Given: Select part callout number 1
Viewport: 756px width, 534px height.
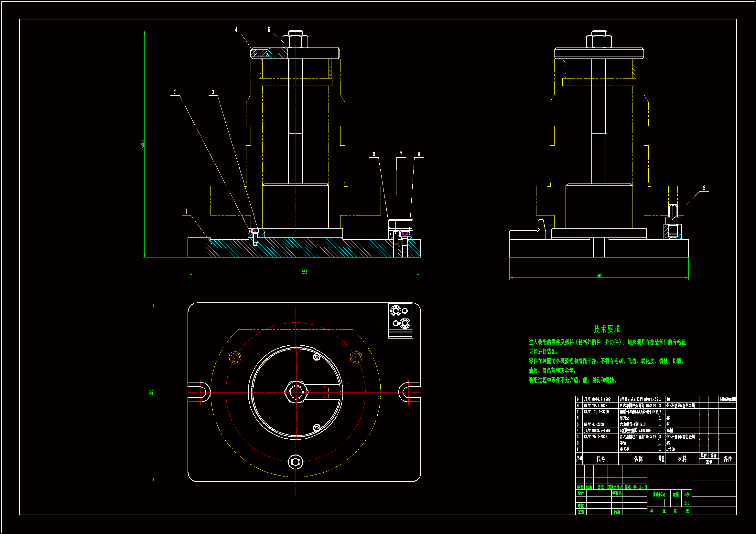Looking at the screenshot, I should pyautogui.click(x=186, y=212).
